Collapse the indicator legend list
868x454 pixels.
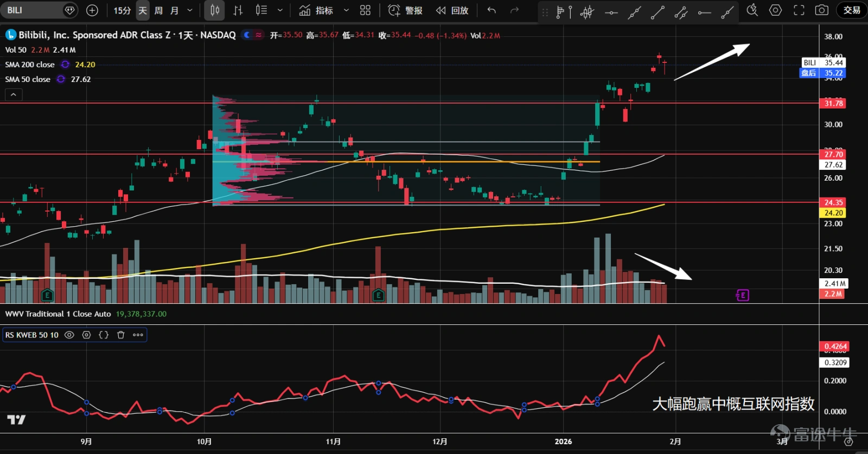pos(14,95)
